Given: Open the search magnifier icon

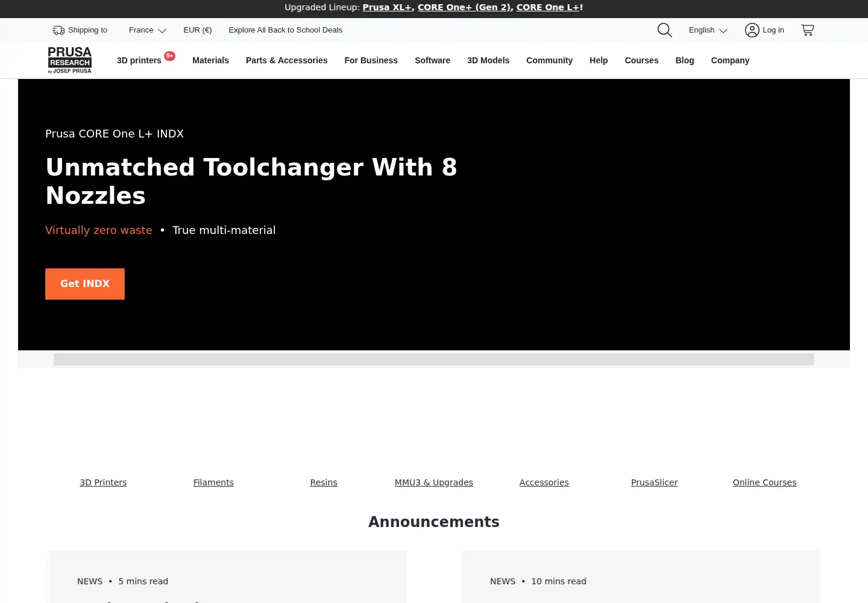Looking at the screenshot, I should pyautogui.click(x=664, y=30).
